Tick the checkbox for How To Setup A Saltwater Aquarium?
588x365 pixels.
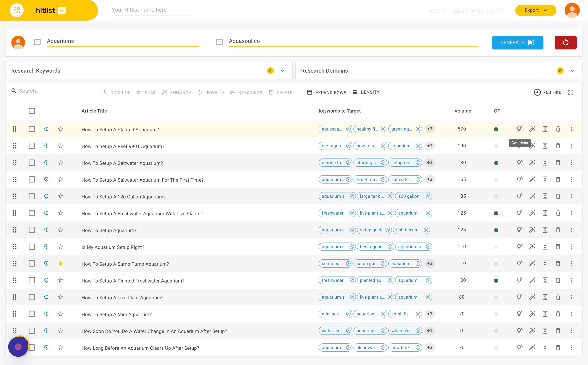(32, 163)
